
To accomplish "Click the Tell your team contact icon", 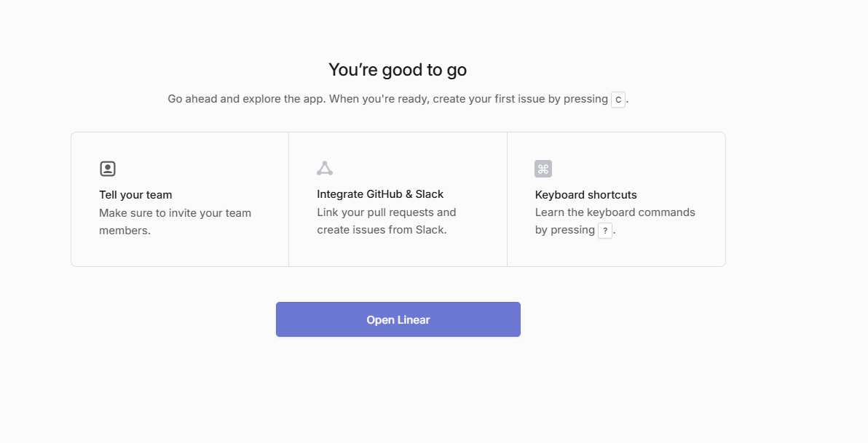I will [108, 169].
